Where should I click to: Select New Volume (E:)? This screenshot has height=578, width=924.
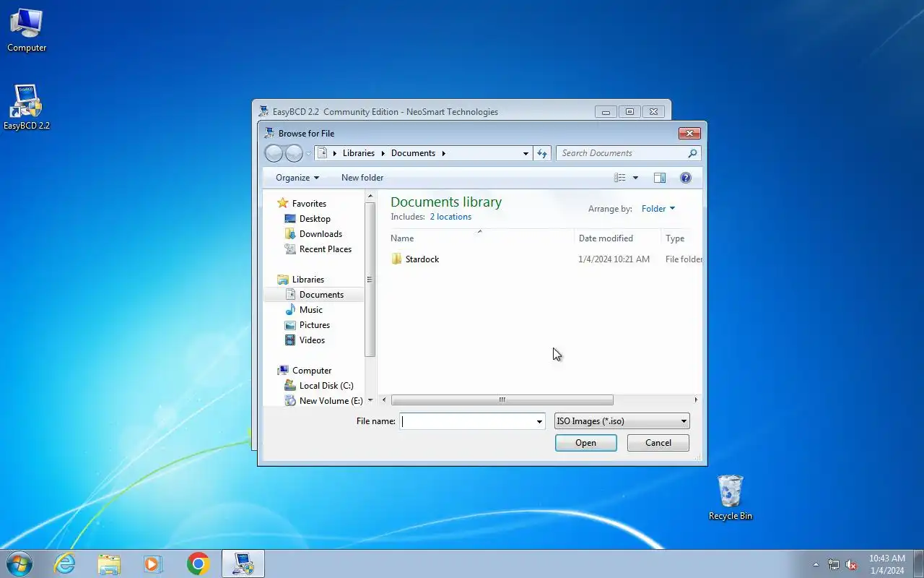[x=331, y=401]
